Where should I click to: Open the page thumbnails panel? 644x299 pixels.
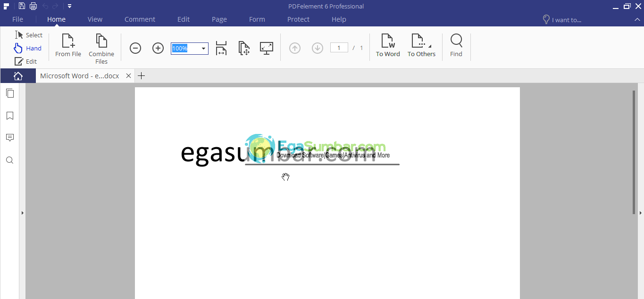[x=10, y=93]
